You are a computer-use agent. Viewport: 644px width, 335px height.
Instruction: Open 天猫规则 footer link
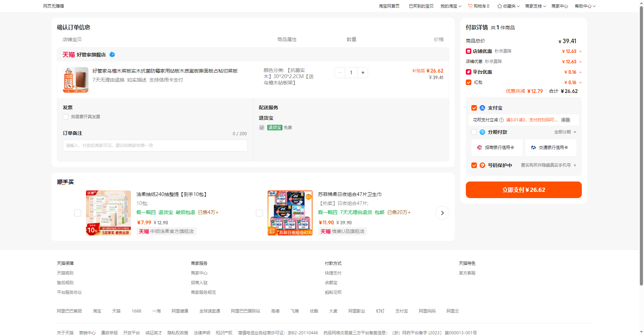(x=65, y=273)
